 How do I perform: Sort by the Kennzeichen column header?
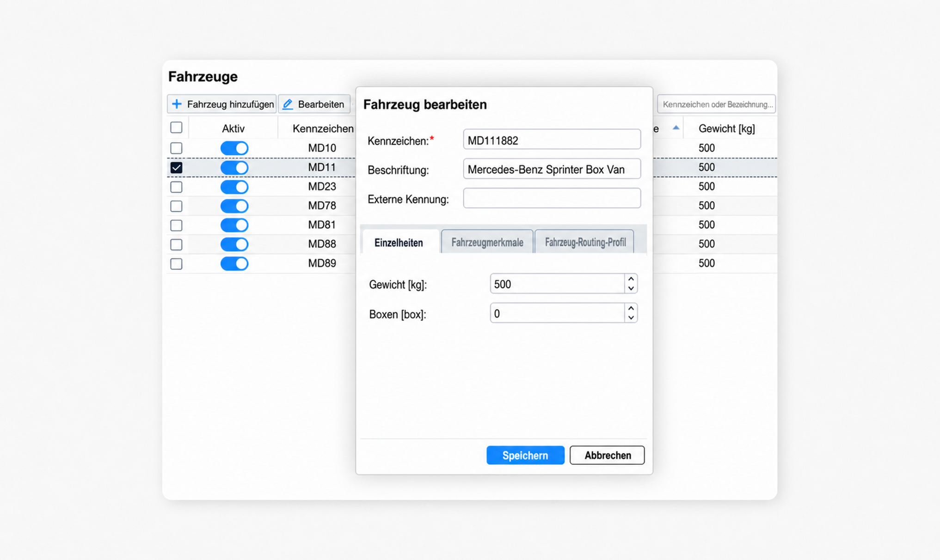[323, 128]
